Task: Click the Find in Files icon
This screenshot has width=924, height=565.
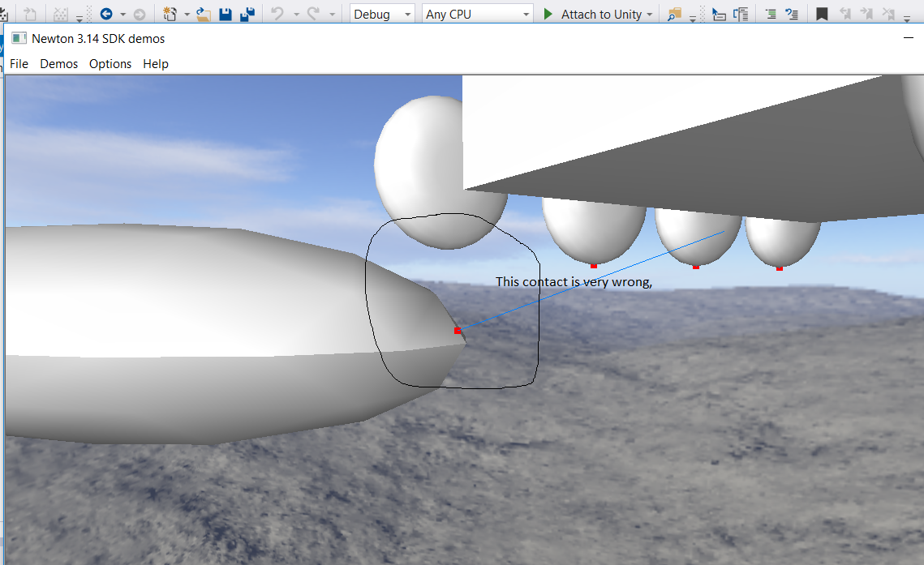Action: click(674, 14)
